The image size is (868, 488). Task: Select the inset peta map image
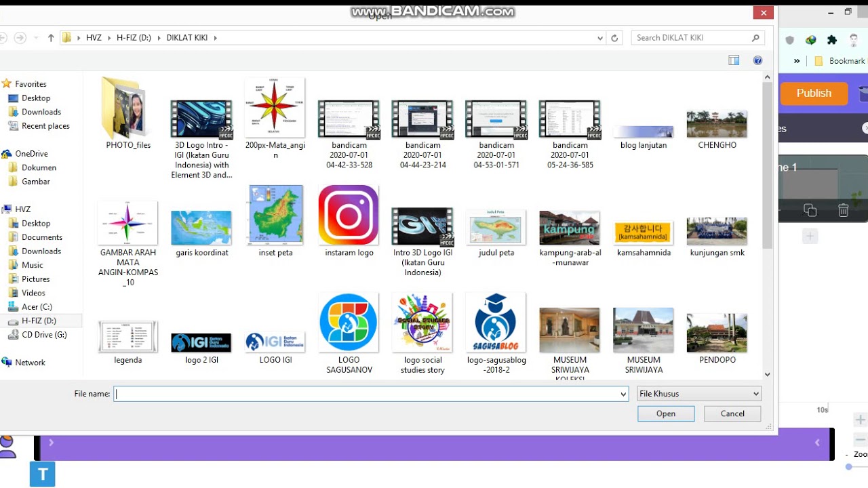coord(275,216)
